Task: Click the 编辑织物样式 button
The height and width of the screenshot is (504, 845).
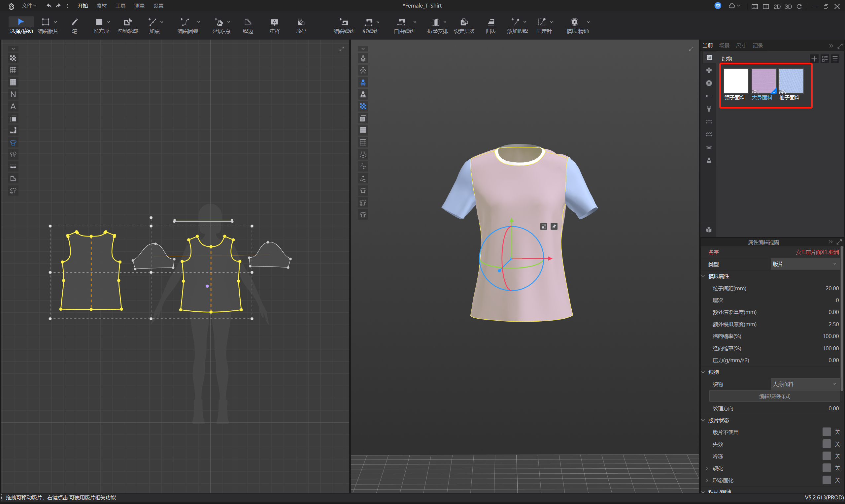Action: pyautogui.click(x=774, y=396)
